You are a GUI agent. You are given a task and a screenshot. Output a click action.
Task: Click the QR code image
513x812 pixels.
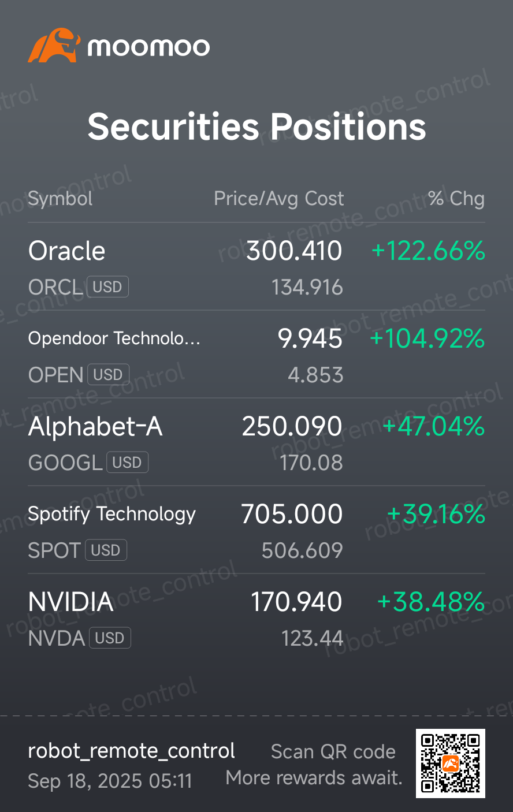pos(451,763)
